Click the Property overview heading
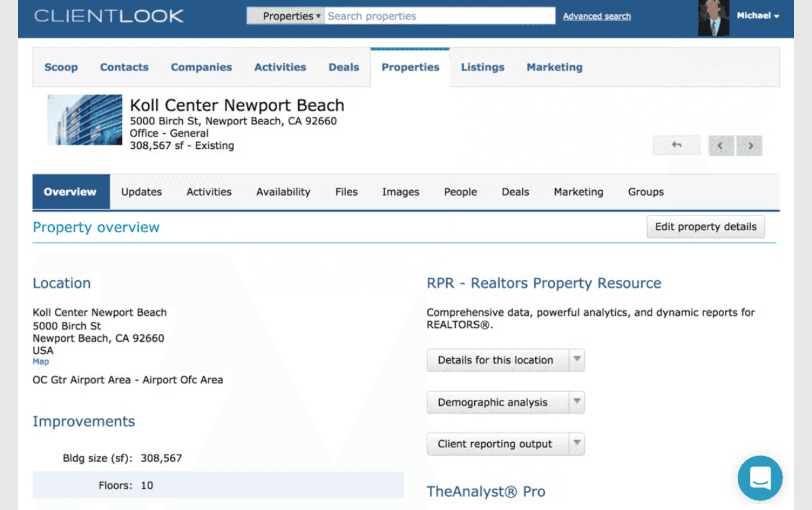Screen dimensions: 812x510 [96, 227]
